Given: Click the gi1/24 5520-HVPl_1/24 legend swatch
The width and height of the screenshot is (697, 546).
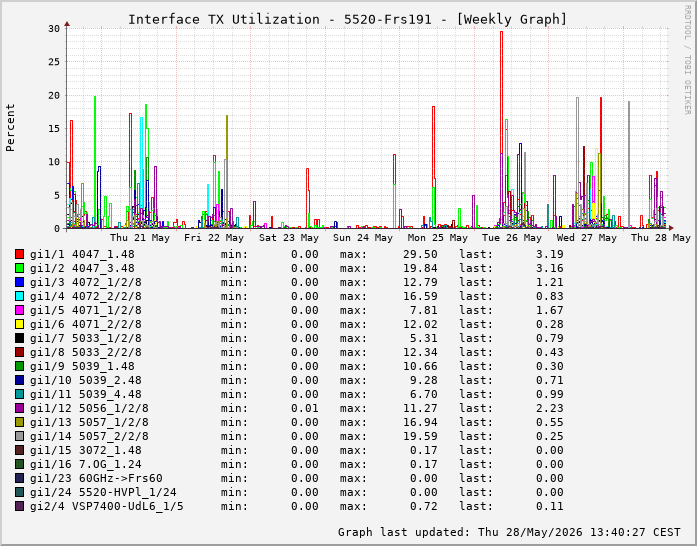Looking at the screenshot, I should pyautogui.click(x=19, y=492).
